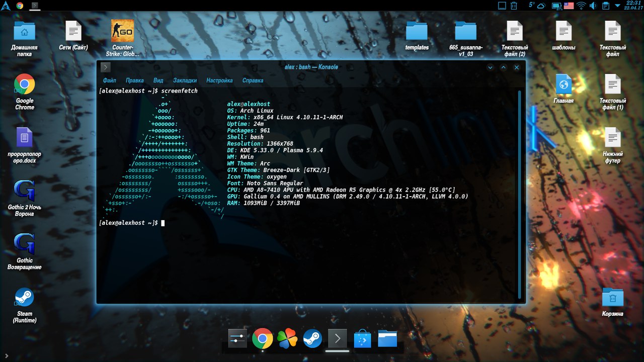
Task: Open System Settings via the sliders dock icon
Action: 237,339
